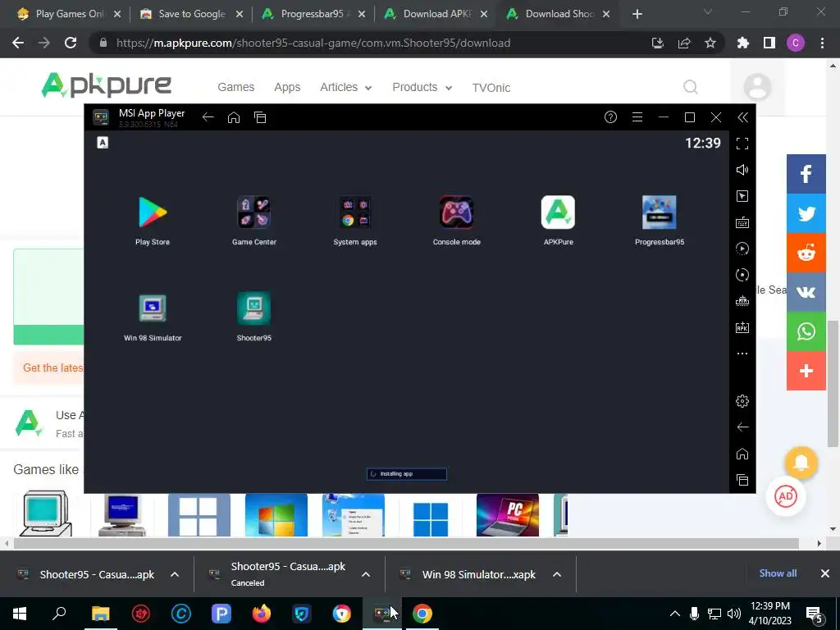The image size is (840, 630).
Task: Open Chrome extensions puzzle icon
Action: click(x=742, y=43)
